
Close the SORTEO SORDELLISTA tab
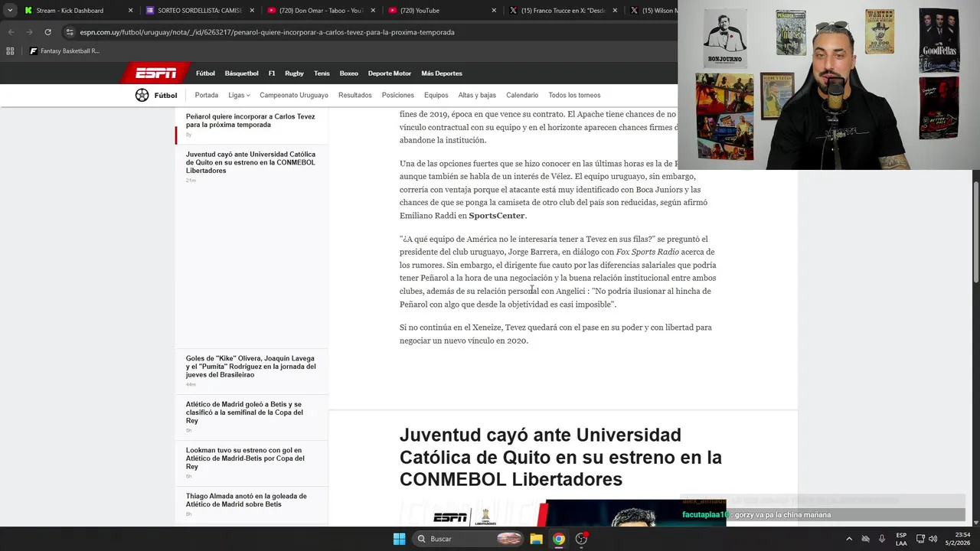[251, 11]
